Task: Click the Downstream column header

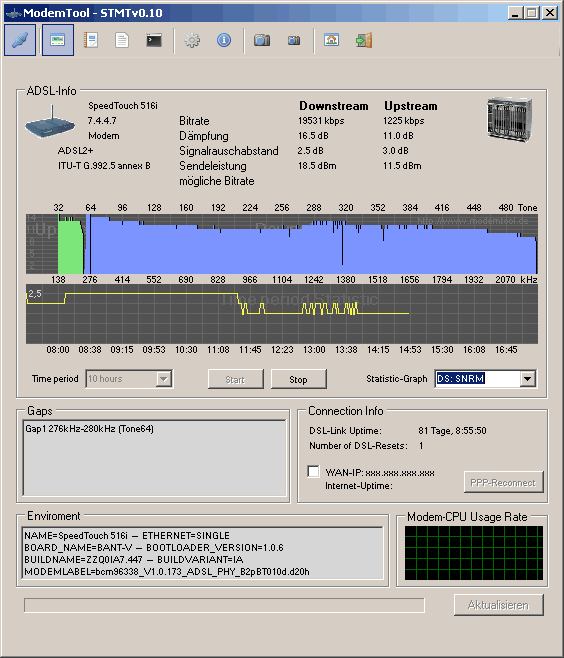Action: 334,106
